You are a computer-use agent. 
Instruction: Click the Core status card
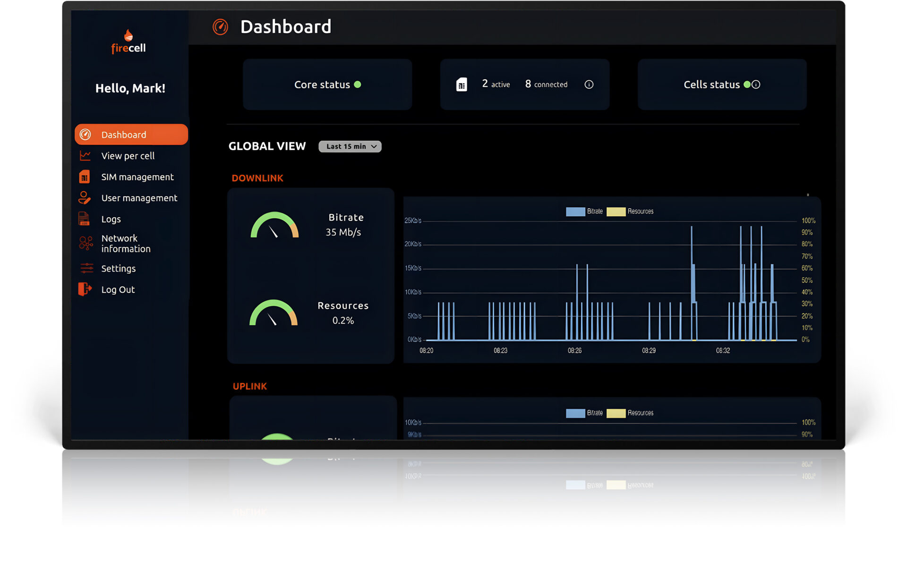pyautogui.click(x=327, y=84)
